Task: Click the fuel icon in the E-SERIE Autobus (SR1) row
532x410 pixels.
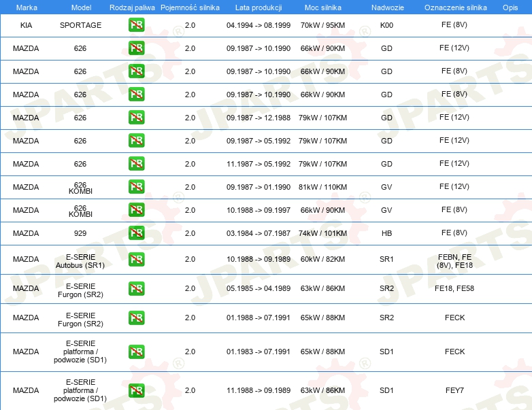Action: click(136, 259)
